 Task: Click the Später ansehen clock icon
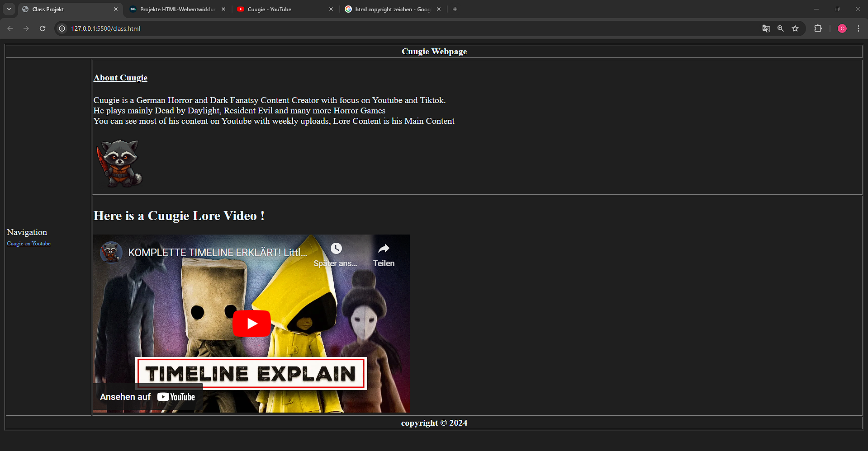pos(336,249)
